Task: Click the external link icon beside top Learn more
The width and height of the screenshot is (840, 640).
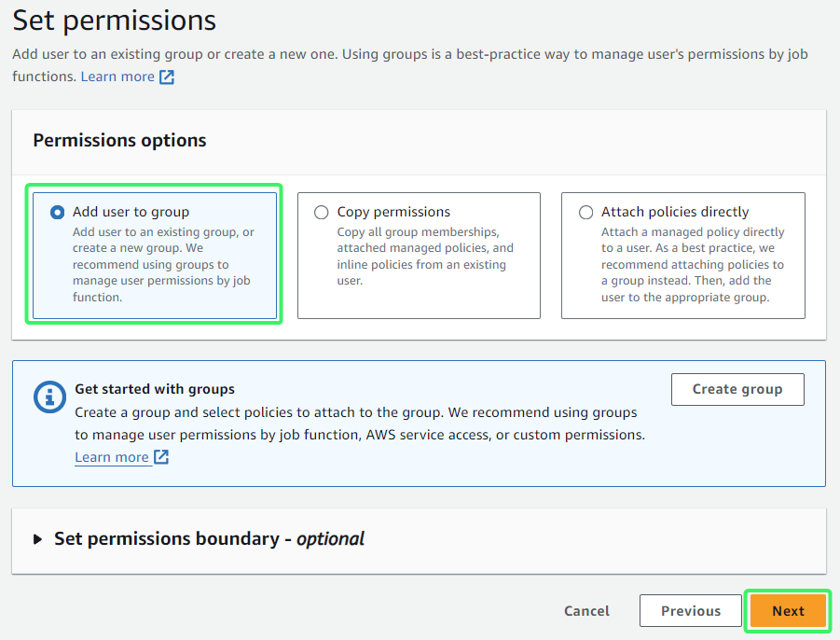Action: point(167,77)
